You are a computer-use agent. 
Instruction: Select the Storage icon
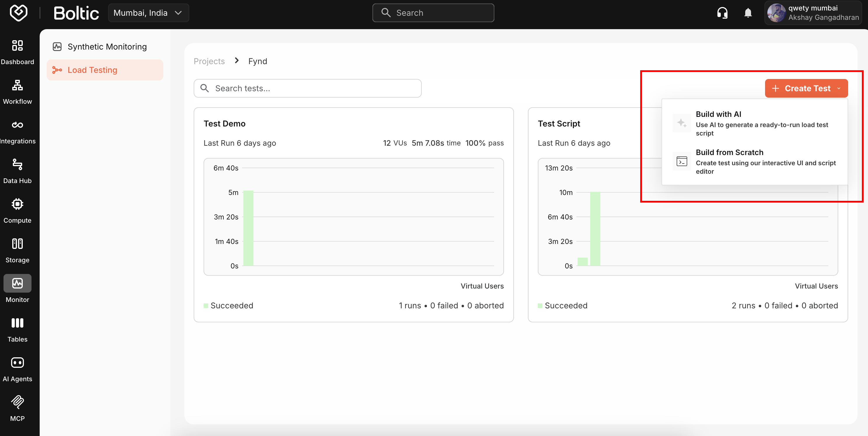[x=17, y=249]
